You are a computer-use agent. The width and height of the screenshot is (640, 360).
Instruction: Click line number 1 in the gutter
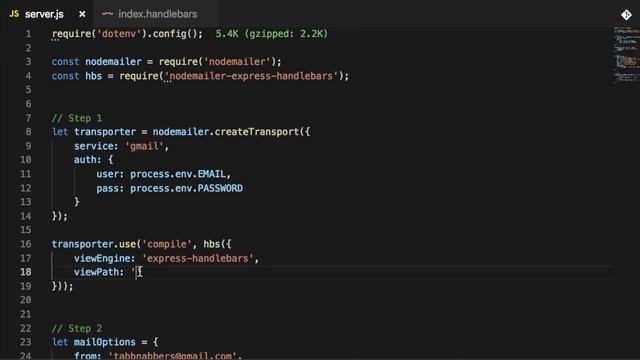click(x=28, y=34)
